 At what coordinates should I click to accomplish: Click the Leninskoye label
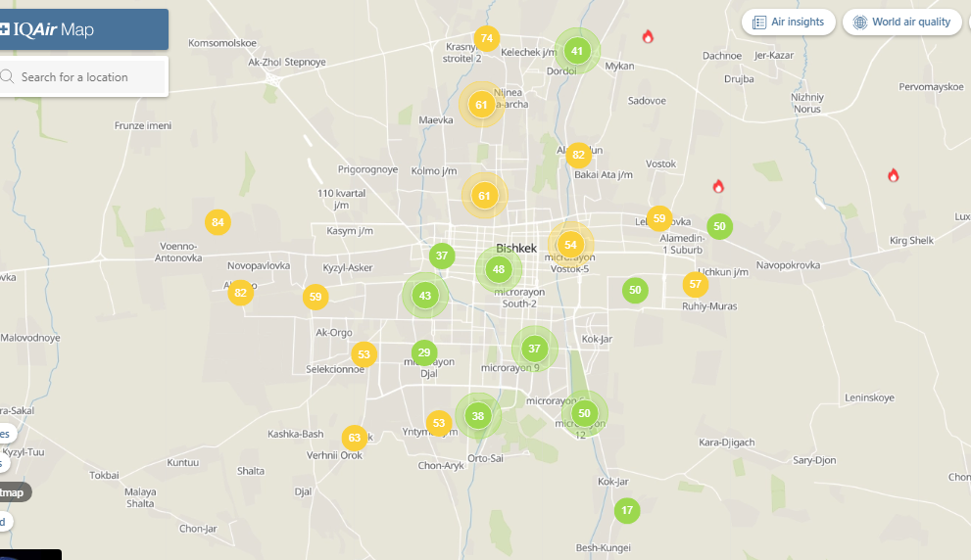pos(869,397)
